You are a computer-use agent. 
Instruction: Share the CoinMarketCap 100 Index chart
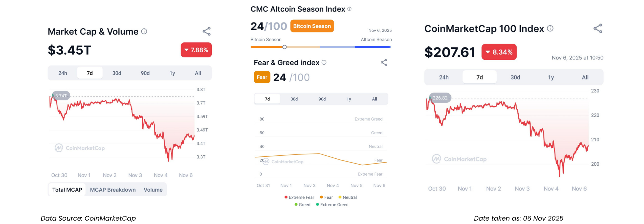click(598, 29)
